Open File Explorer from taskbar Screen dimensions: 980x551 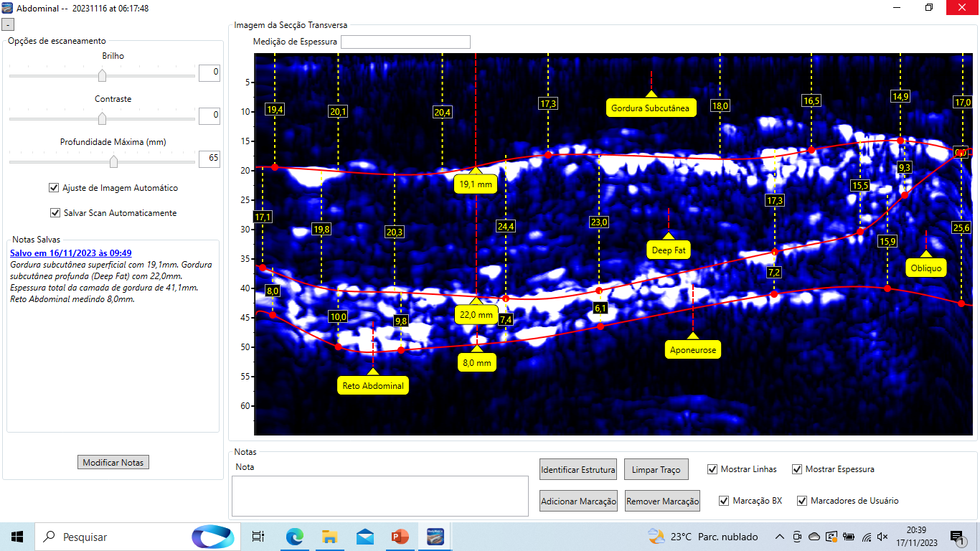(329, 537)
